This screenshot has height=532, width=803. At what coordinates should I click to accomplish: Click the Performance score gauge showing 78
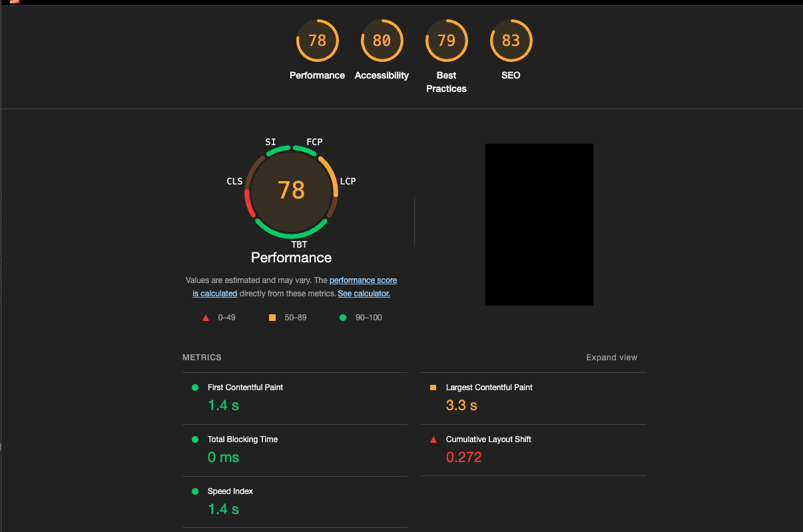click(x=318, y=40)
